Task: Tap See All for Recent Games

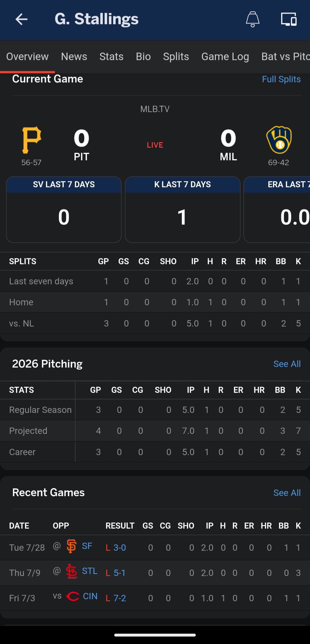Action: (287, 493)
